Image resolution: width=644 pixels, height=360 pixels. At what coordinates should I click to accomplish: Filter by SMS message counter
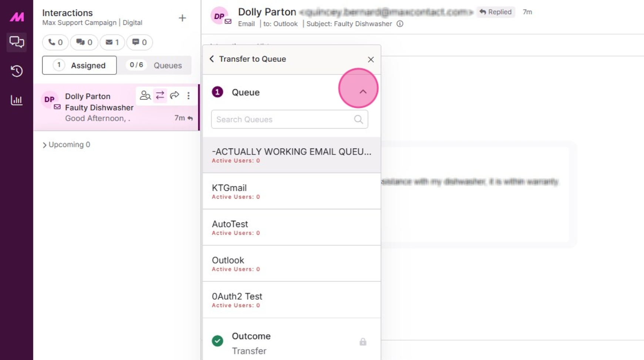[140, 42]
